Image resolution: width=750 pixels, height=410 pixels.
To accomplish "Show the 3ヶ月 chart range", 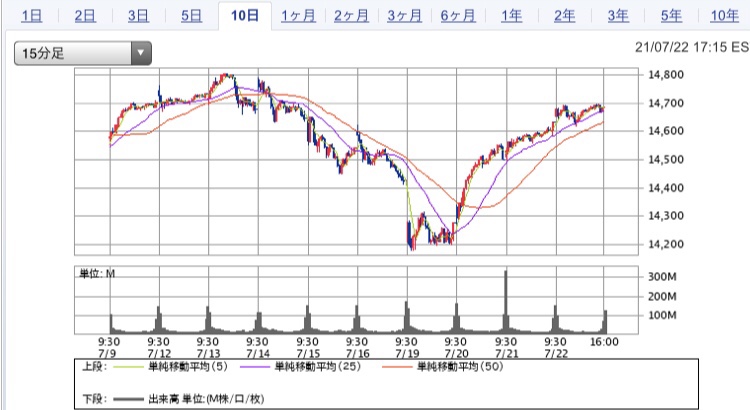I will point(405,16).
